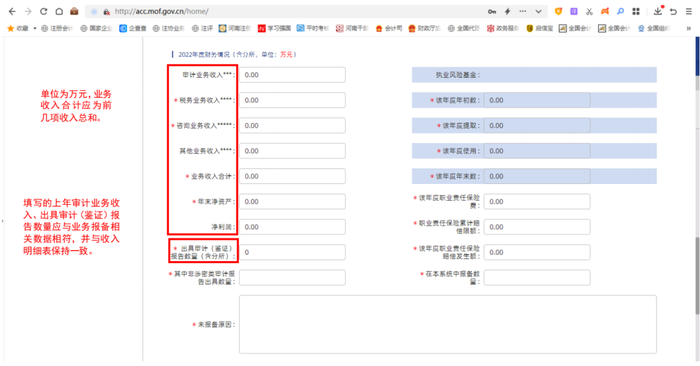
Task: Click the brown briefcase icon in toolbar
Action: click(75, 11)
